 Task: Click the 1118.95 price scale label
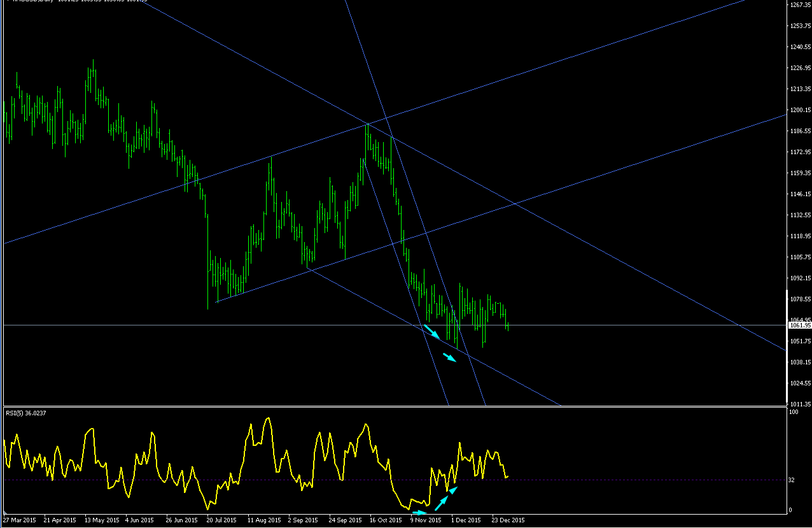pos(799,236)
